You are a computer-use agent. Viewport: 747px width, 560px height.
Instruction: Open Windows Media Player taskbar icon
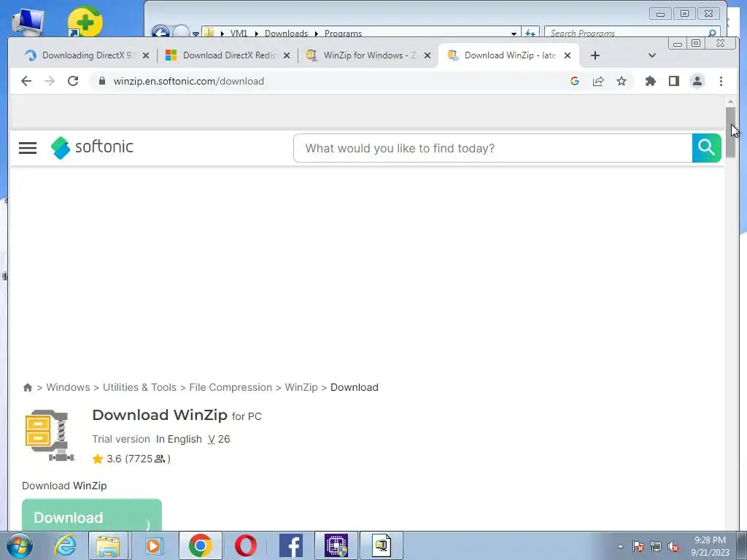(153, 545)
